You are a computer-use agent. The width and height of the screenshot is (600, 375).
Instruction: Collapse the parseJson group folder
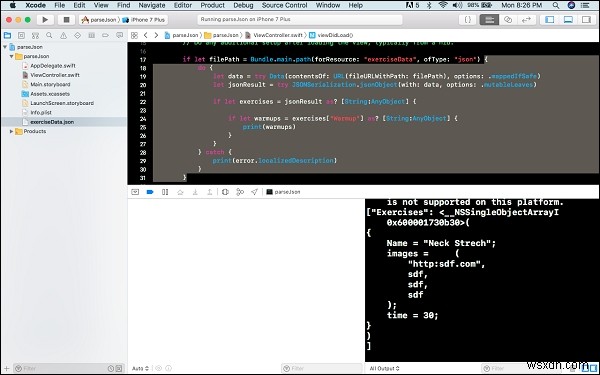click(x=11, y=56)
